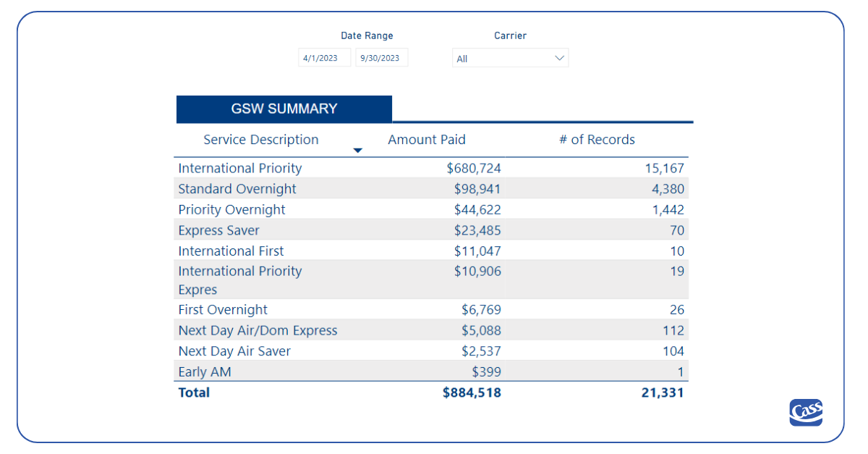Viewport: 868px width, 454px height.
Task: Click the Total row label
Action: [194, 392]
